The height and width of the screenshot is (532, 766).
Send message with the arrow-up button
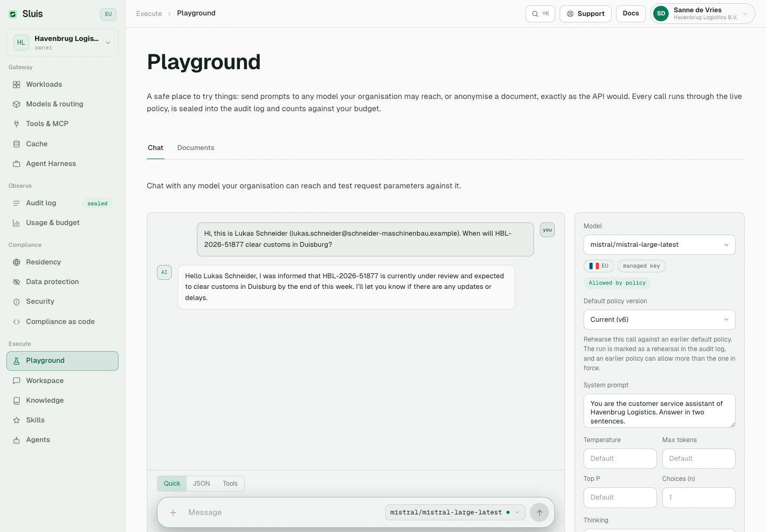(x=539, y=512)
